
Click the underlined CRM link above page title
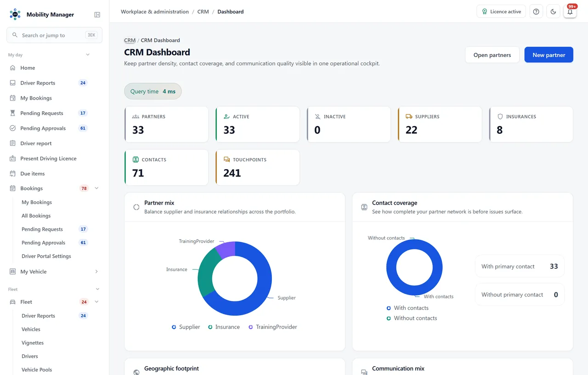(x=130, y=40)
